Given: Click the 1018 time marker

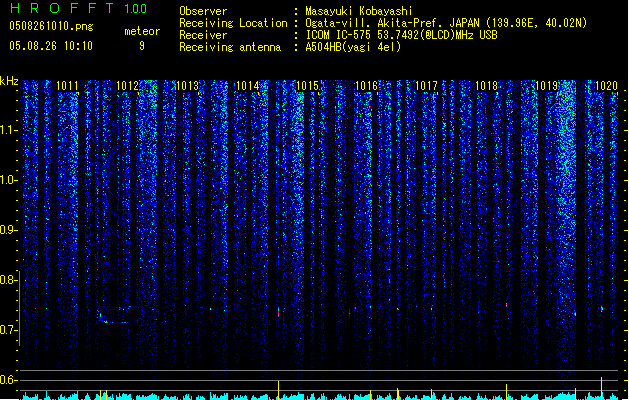Looking at the screenshot, I should 487,86.
